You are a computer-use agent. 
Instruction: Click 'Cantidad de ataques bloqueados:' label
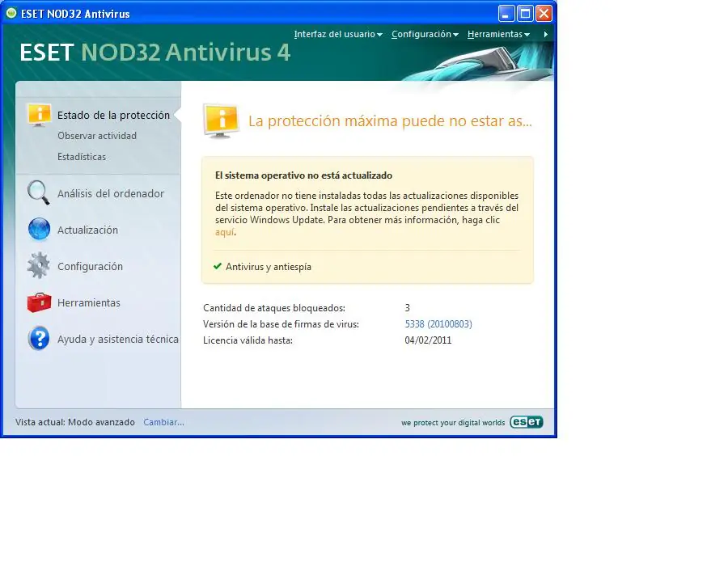[x=274, y=308]
